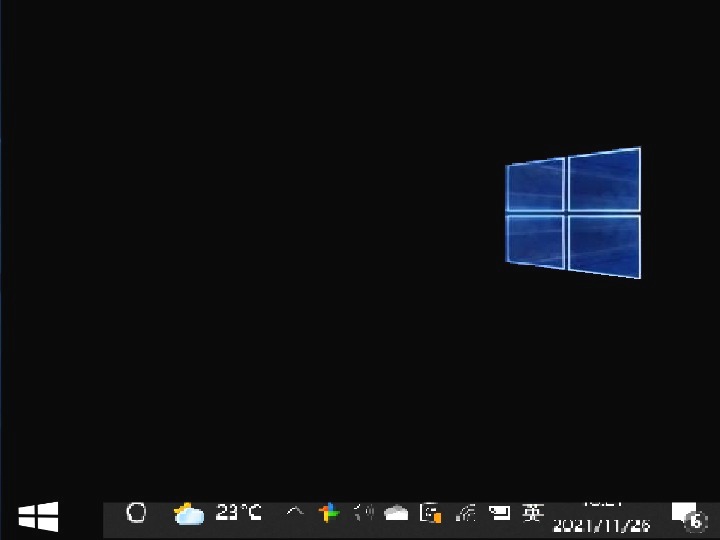The image size is (720, 540).
Task: Click the tray icon with orange badge
Action: click(x=431, y=514)
